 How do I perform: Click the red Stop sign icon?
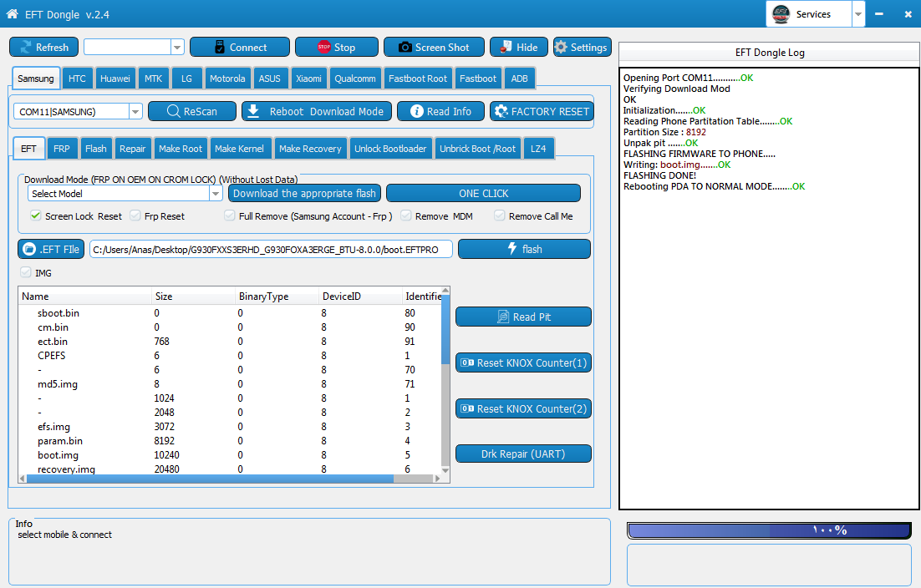[323, 48]
